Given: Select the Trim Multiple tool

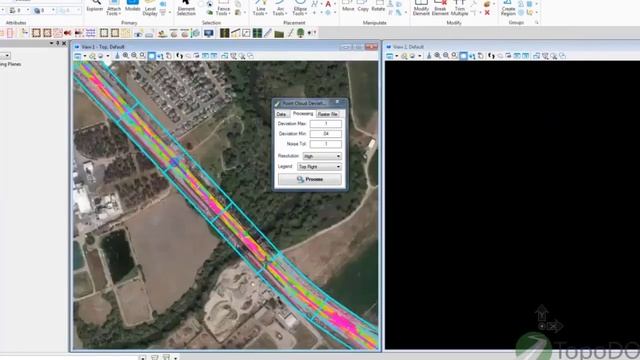Looking at the screenshot, I should (459, 8).
